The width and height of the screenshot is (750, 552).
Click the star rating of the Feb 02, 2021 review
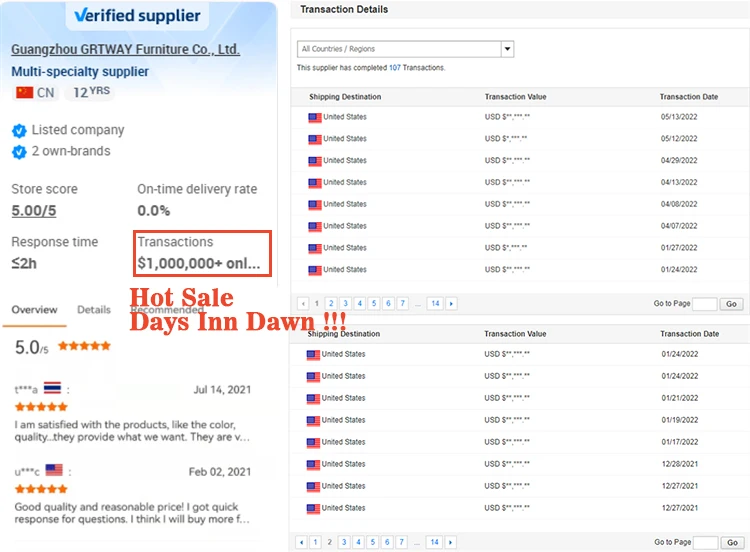point(41,489)
